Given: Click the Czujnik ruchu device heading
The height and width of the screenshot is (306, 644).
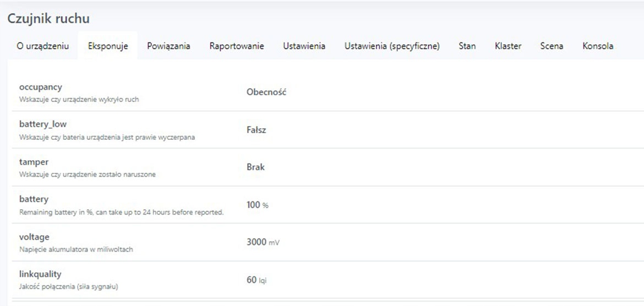Looking at the screenshot, I should coord(48,18).
